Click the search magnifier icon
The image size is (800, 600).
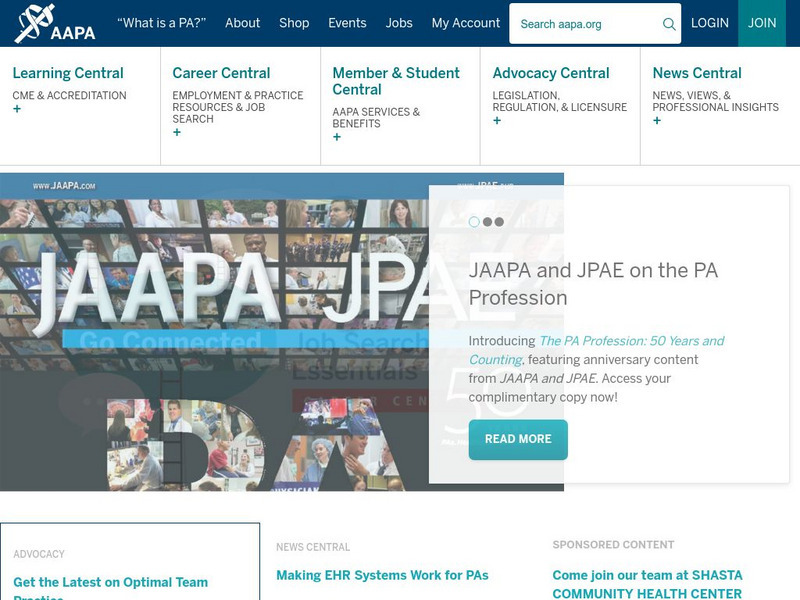click(669, 24)
